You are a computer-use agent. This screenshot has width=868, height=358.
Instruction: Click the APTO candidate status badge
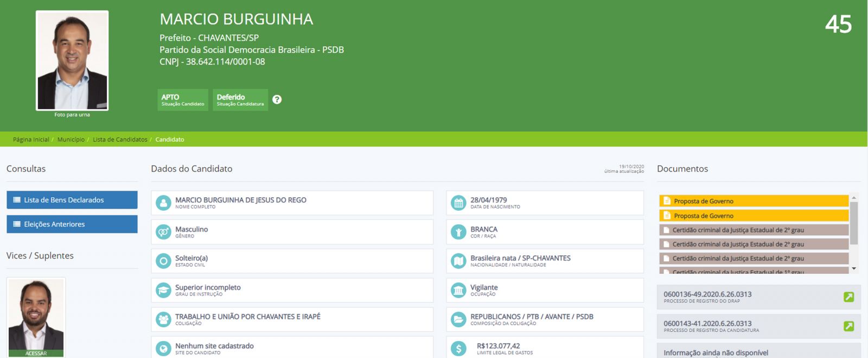point(183,100)
